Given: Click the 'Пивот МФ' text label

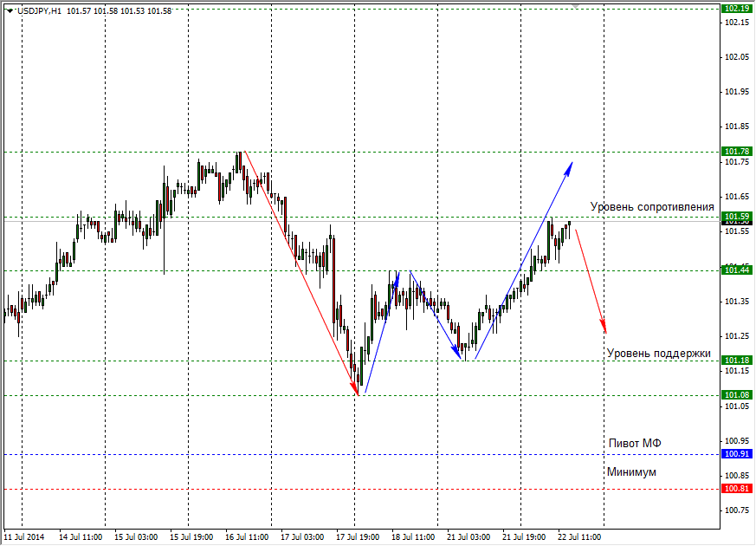Looking at the screenshot, I should pos(635,443).
